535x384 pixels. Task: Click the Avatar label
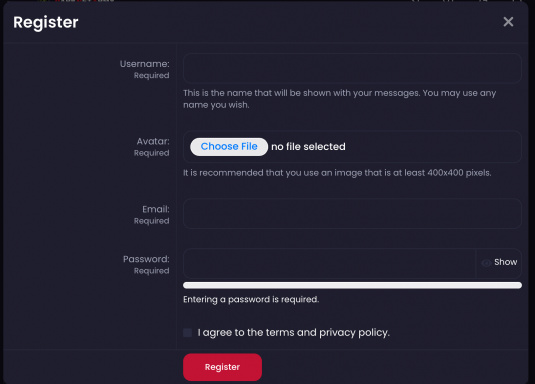(153, 141)
